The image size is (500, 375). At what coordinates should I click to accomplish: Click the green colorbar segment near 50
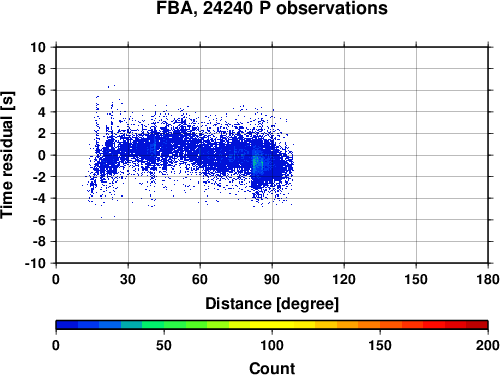164,325
